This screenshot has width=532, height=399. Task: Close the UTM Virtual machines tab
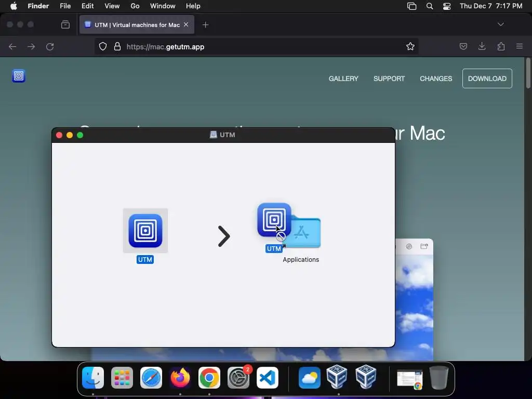(186, 24)
